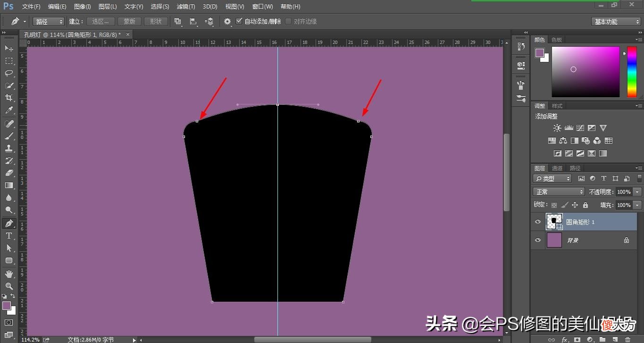Toggle Auto Add/Delete checkbox (自动添加/删除)

pos(239,21)
